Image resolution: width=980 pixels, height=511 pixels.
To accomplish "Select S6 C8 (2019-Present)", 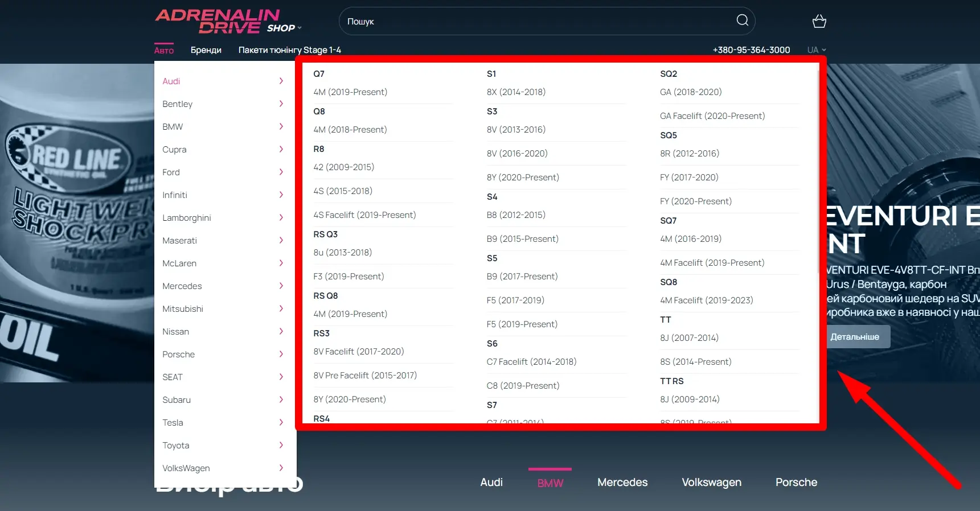I will pyautogui.click(x=523, y=385).
